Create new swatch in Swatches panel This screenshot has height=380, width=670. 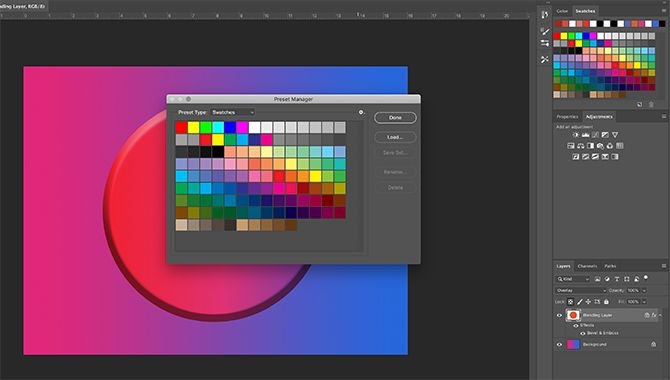639,104
